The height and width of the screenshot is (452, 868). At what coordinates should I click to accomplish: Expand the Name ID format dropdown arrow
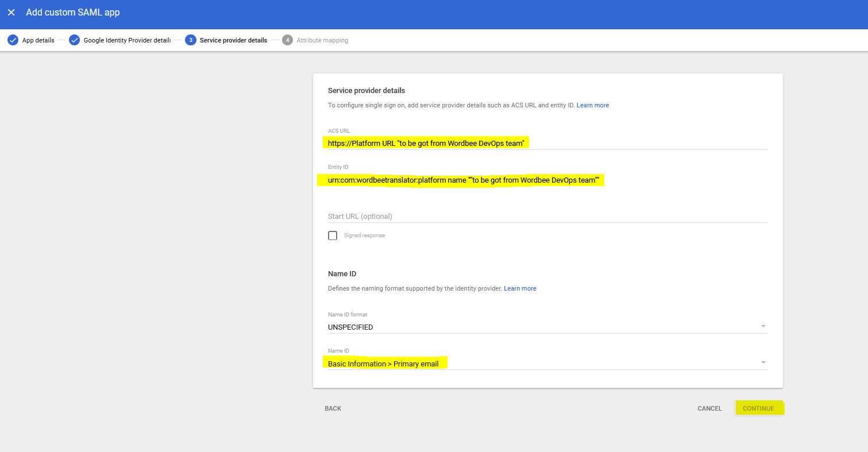point(763,326)
